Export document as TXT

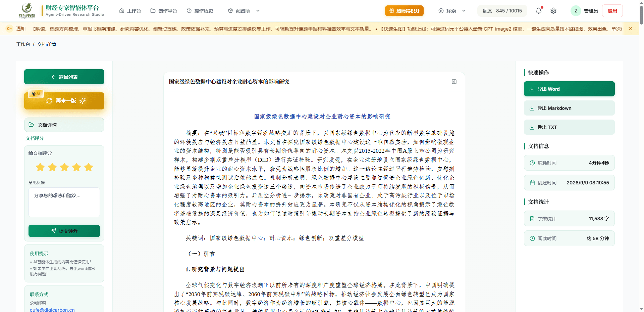569,127
